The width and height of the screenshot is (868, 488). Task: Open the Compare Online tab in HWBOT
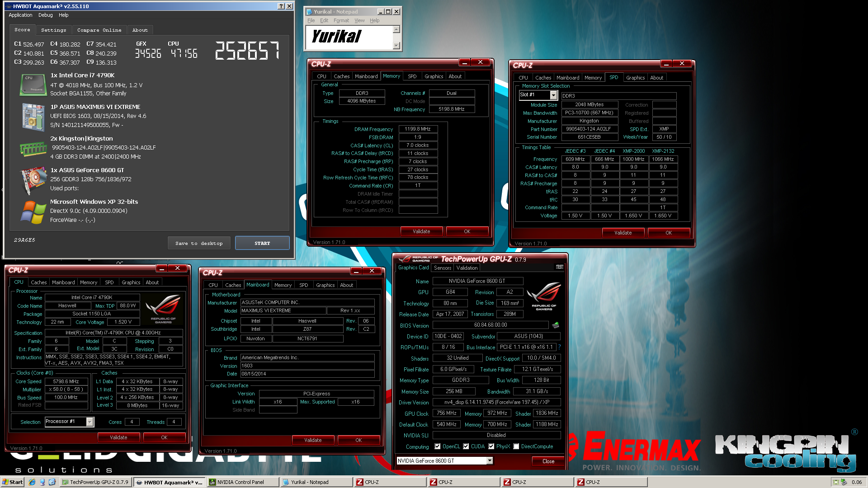pos(99,30)
